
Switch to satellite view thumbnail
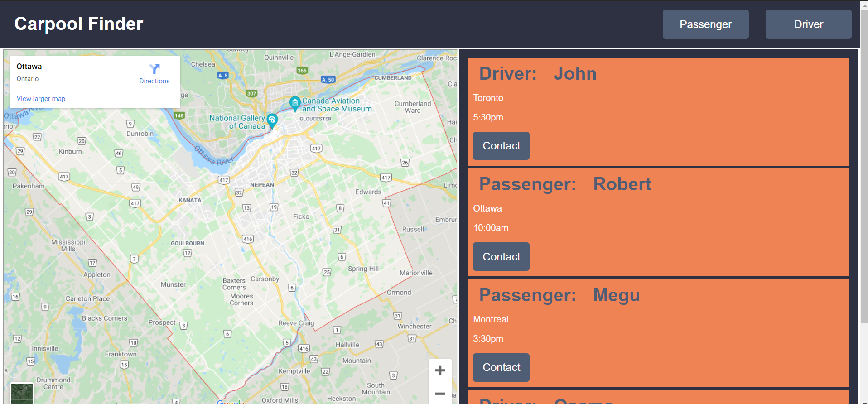[x=22, y=393]
